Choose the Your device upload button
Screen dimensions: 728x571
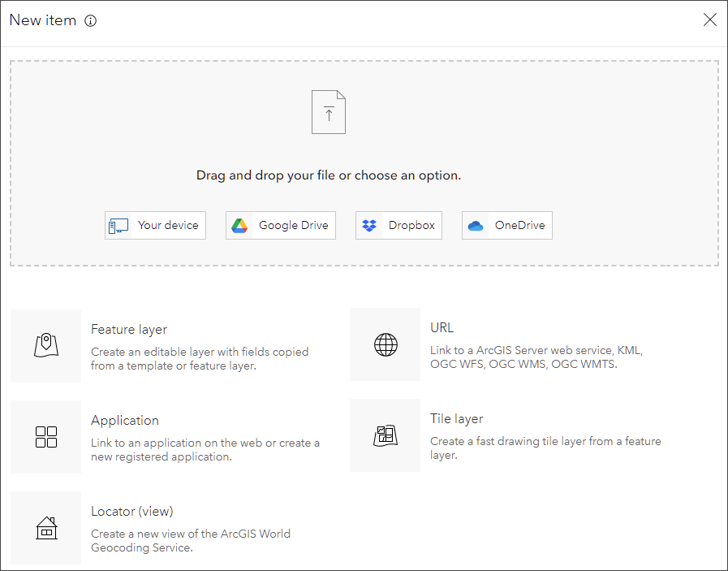[x=155, y=226]
